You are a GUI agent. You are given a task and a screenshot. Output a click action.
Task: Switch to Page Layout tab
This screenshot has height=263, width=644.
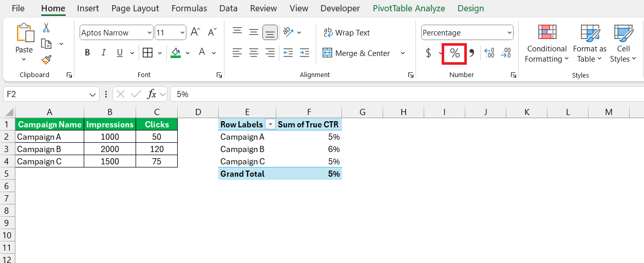[x=135, y=8]
